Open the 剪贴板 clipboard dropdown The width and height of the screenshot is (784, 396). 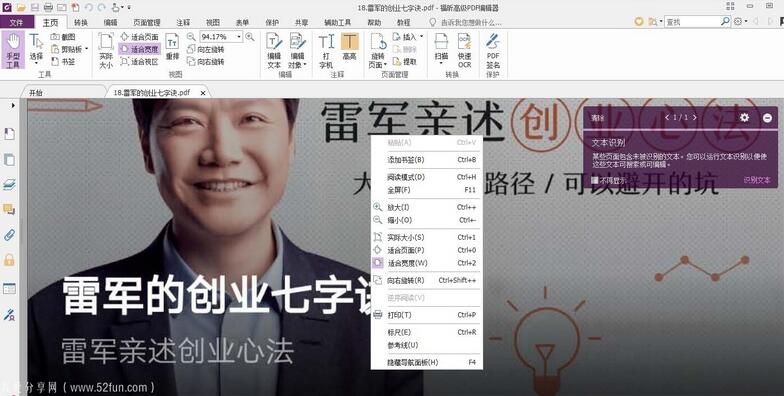(86, 49)
